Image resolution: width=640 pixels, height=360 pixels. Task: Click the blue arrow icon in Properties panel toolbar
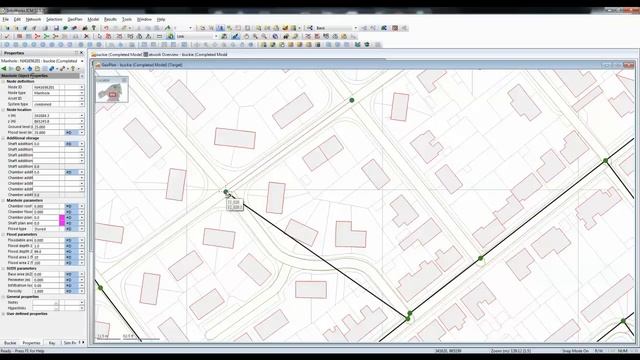[29, 69]
